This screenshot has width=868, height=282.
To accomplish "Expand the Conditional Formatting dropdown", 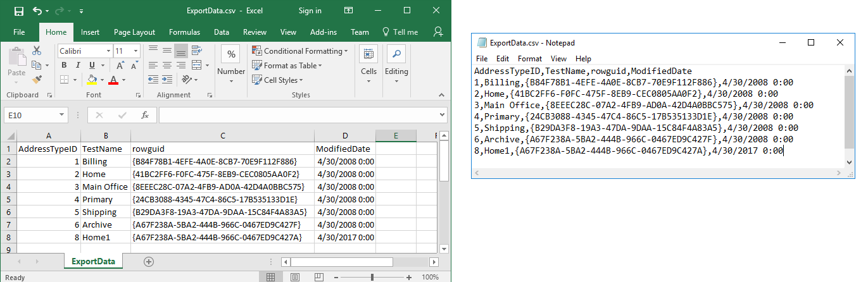I will [346, 51].
